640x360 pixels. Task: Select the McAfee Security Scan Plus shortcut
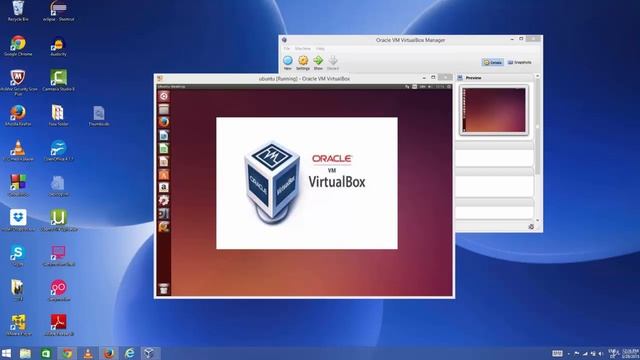point(18,82)
